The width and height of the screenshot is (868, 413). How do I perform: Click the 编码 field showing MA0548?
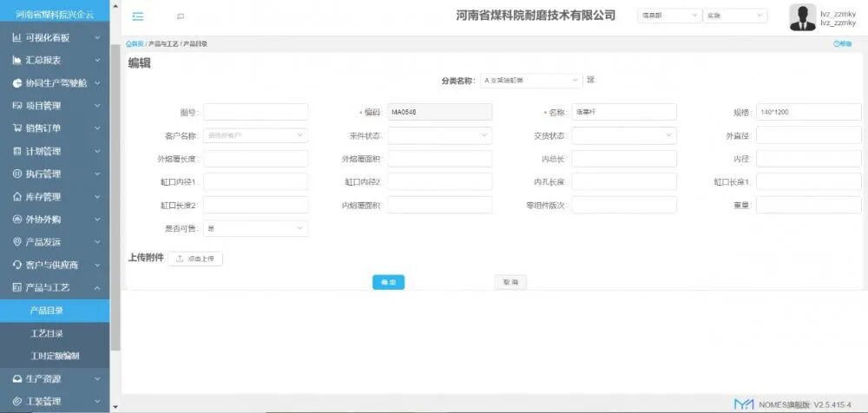point(439,112)
